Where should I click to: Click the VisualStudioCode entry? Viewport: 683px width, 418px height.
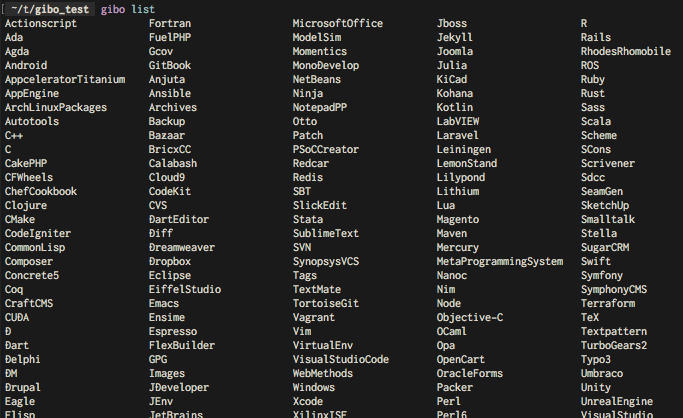(x=341, y=359)
